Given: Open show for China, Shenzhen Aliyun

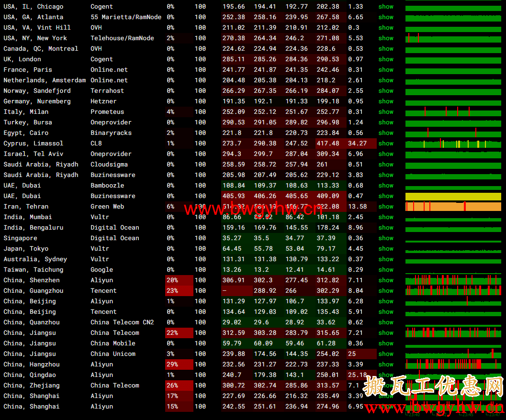Looking at the screenshot, I should point(386,280).
